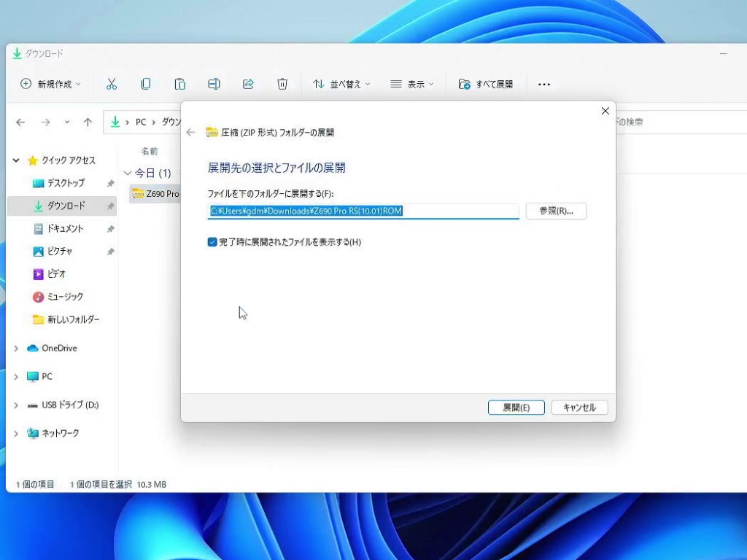Screen dimensions: 747x560
Task: Open the 並べ替え sort dropdown
Action: pos(341,84)
